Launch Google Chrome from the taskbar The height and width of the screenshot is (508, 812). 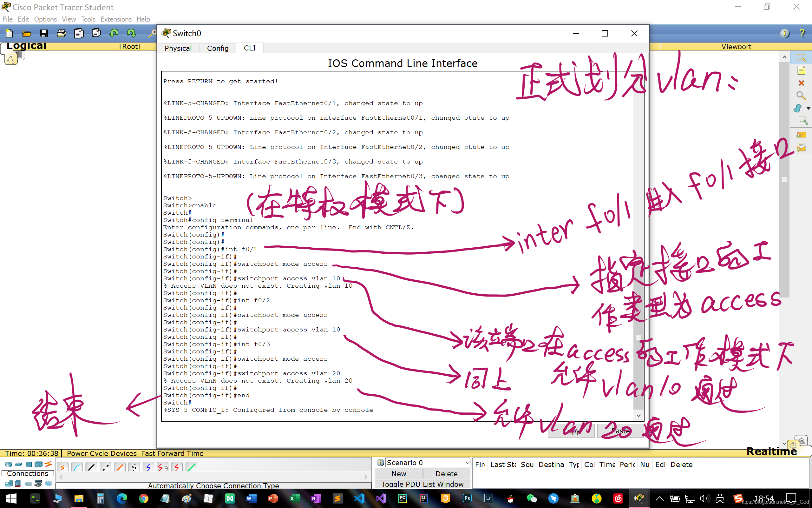[x=143, y=498]
